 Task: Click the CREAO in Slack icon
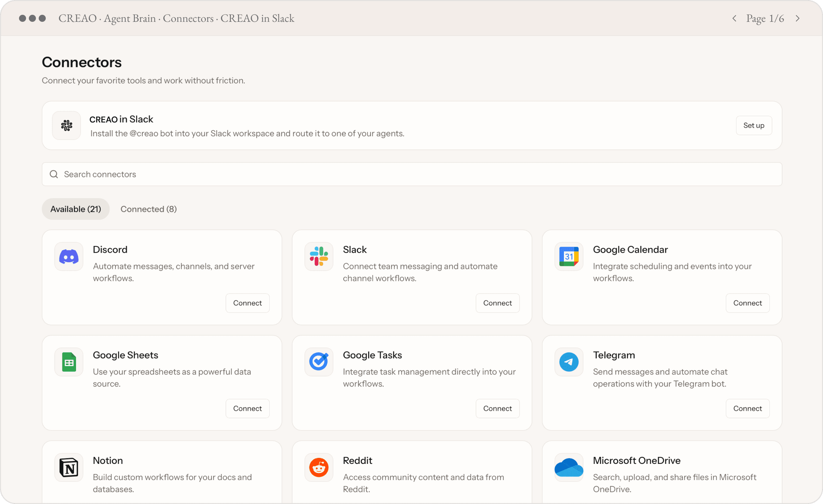(67, 125)
